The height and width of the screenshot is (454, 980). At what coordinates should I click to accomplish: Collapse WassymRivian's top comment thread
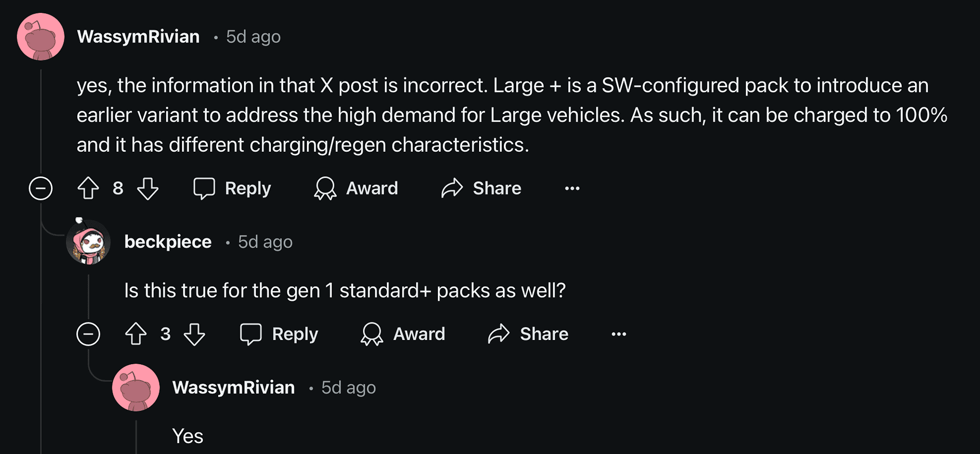(41, 188)
